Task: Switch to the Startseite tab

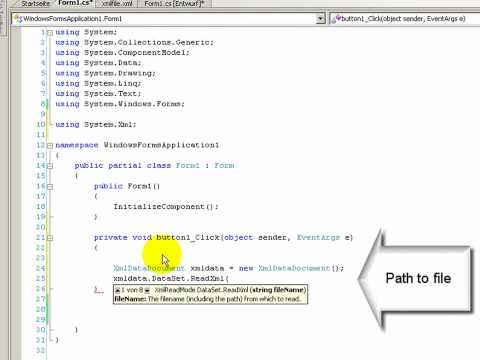Action: (35, 4)
